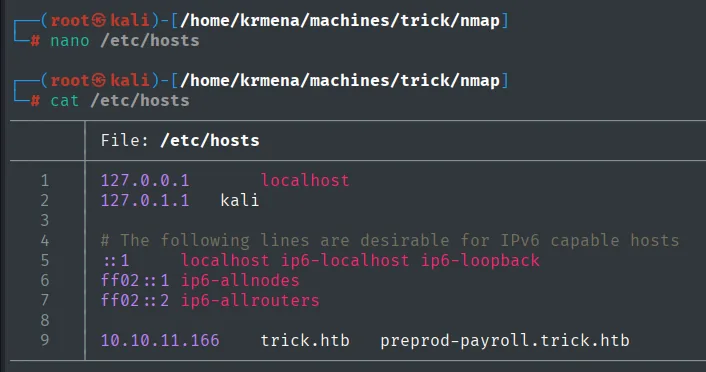The height and width of the screenshot is (372, 706).
Task: Click 'preprod-payroll.trick.htb' hostname
Action: tap(505, 340)
